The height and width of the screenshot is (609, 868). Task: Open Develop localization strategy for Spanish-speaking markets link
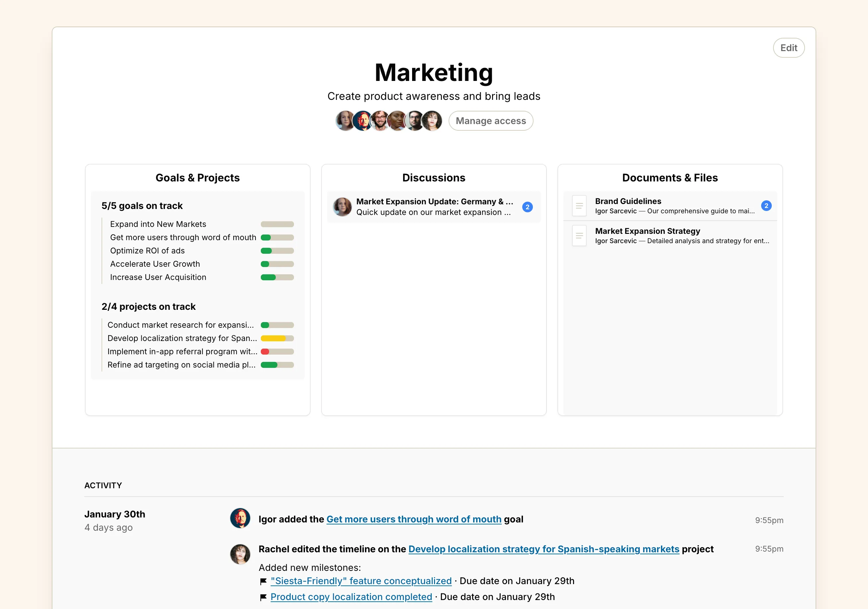pos(543,549)
